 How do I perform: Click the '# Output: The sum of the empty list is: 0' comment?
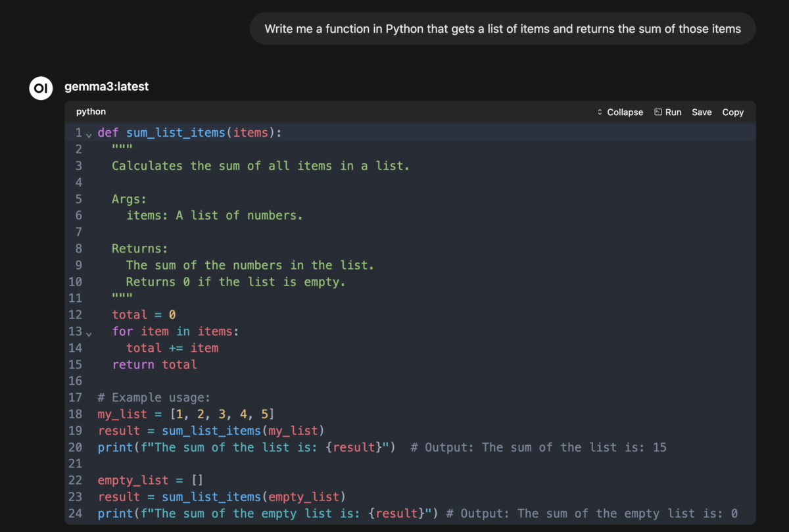pos(592,513)
